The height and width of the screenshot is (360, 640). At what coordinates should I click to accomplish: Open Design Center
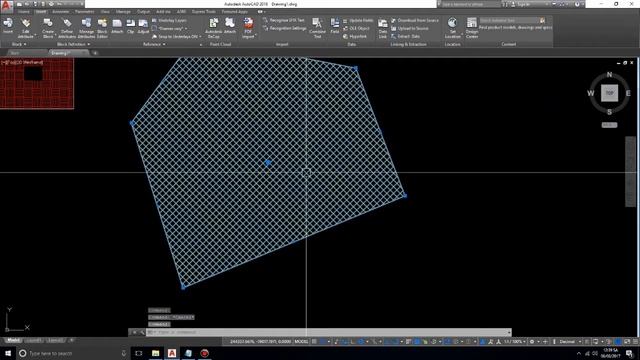pyautogui.click(x=472, y=28)
